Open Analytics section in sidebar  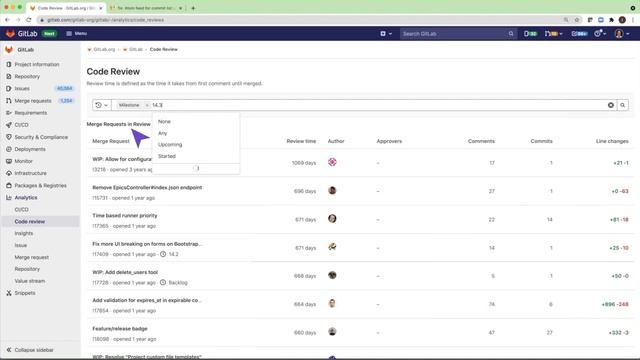[x=26, y=198]
